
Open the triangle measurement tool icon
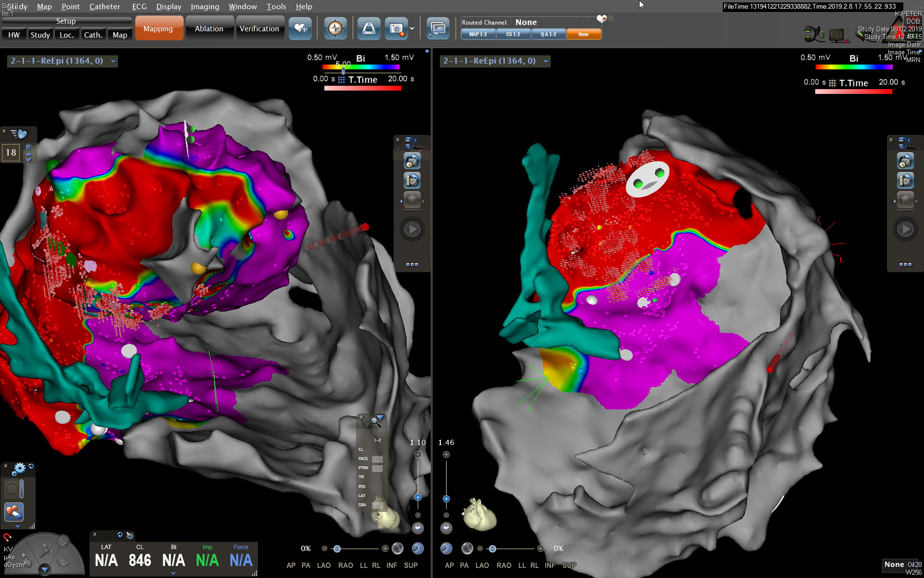[x=369, y=29]
